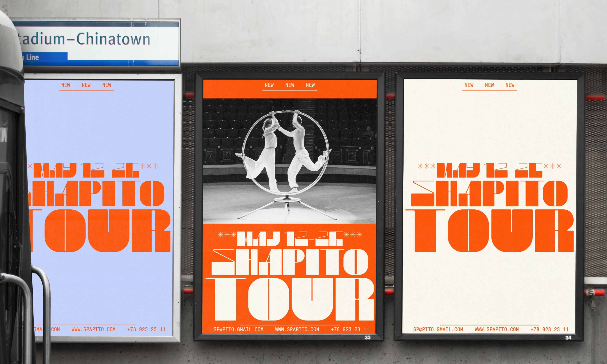Click WWW.SPAPITO.COM on the blue poster
The width and height of the screenshot is (607, 364).
coord(93,329)
